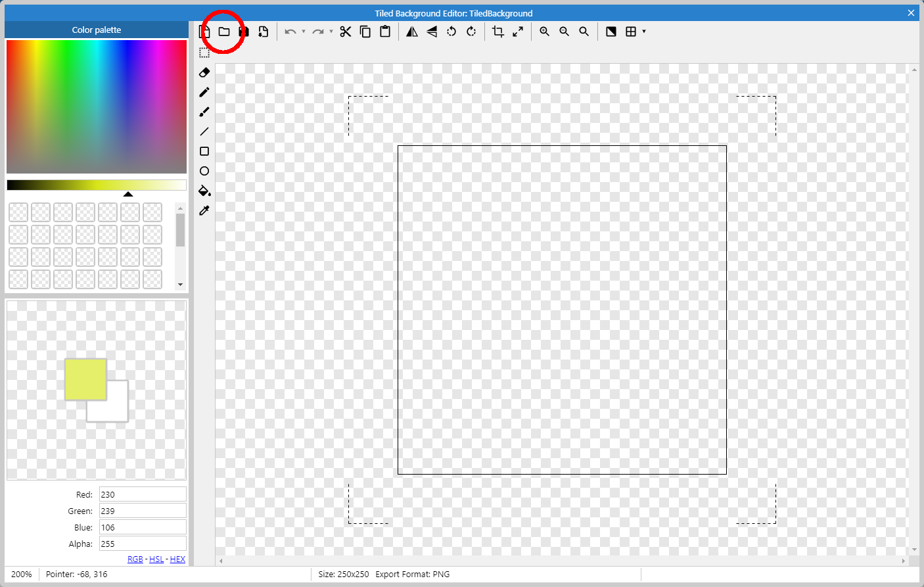Select the rectangle selection tool
The width and height of the screenshot is (924, 587).
click(x=204, y=53)
